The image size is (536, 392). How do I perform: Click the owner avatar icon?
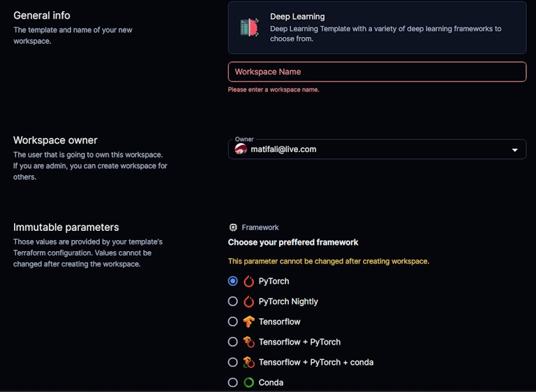[x=241, y=149]
